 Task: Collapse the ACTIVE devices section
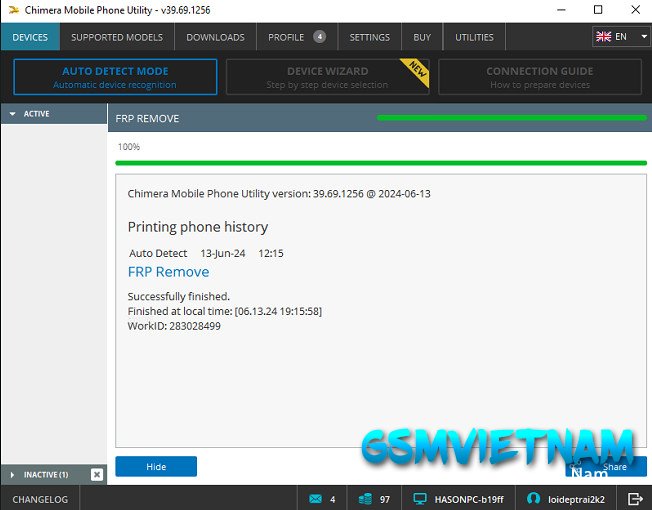54,113
